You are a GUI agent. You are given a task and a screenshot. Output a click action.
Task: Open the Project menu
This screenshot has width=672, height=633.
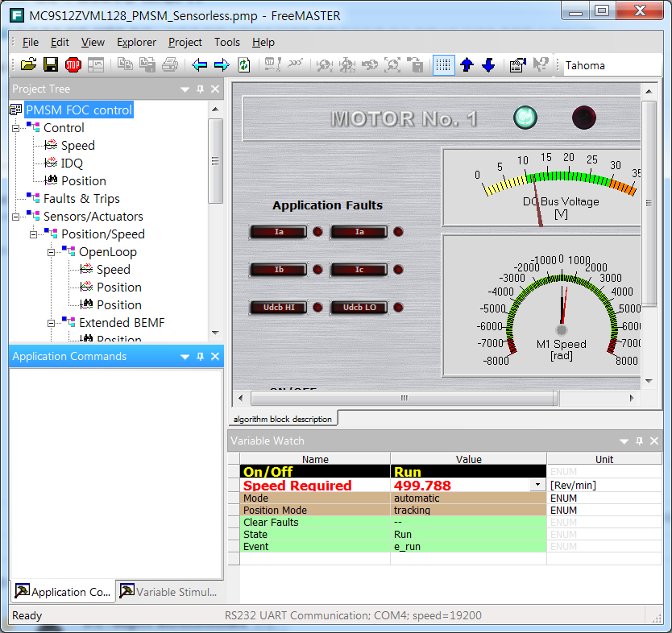(x=185, y=42)
